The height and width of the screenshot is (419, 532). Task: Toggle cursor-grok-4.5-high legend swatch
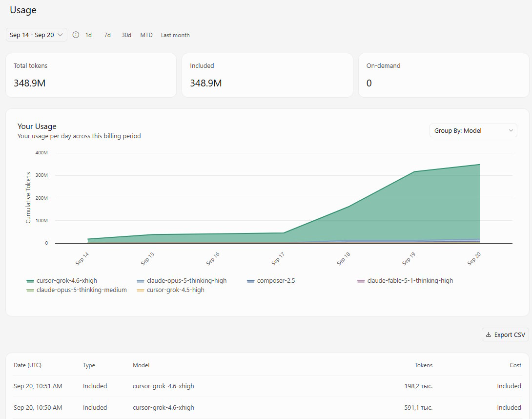point(141,290)
